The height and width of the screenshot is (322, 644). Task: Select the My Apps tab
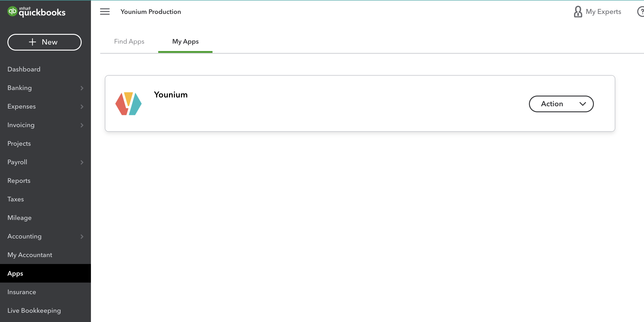click(185, 42)
